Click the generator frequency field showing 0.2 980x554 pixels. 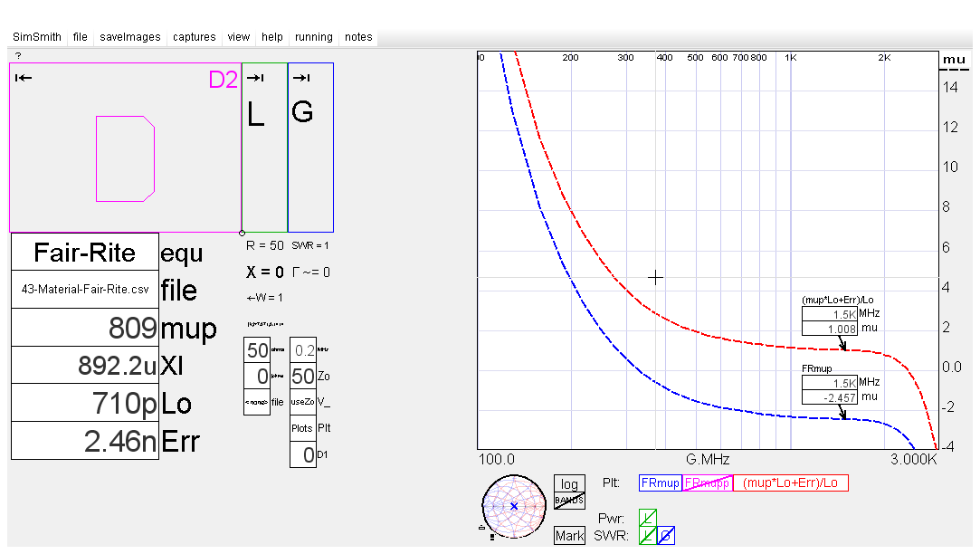click(x=303, y=350)
